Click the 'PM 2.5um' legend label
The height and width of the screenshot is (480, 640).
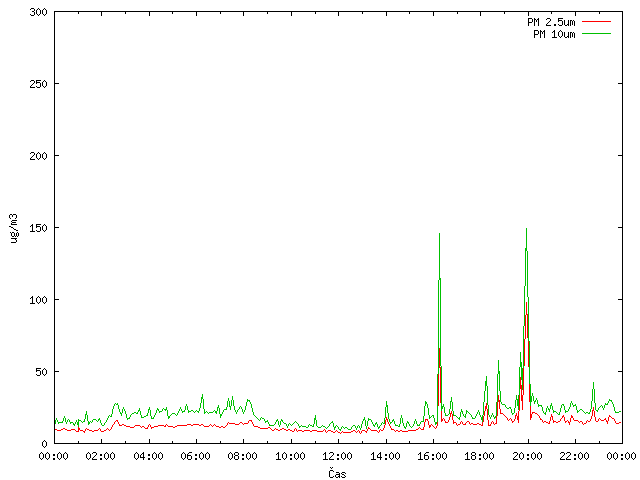pyautogui.click(x=551, y=22)
